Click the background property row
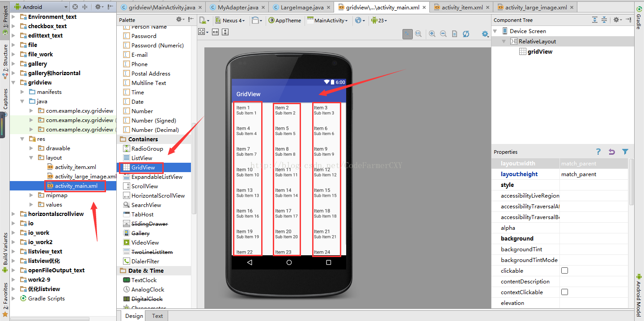 point(560,238)
